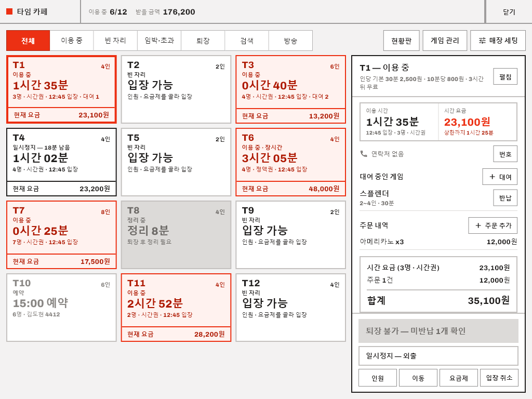Screen dimensions: 532x399
Task: Select the vacant T12 table card
Action: (x=291, y=308)
